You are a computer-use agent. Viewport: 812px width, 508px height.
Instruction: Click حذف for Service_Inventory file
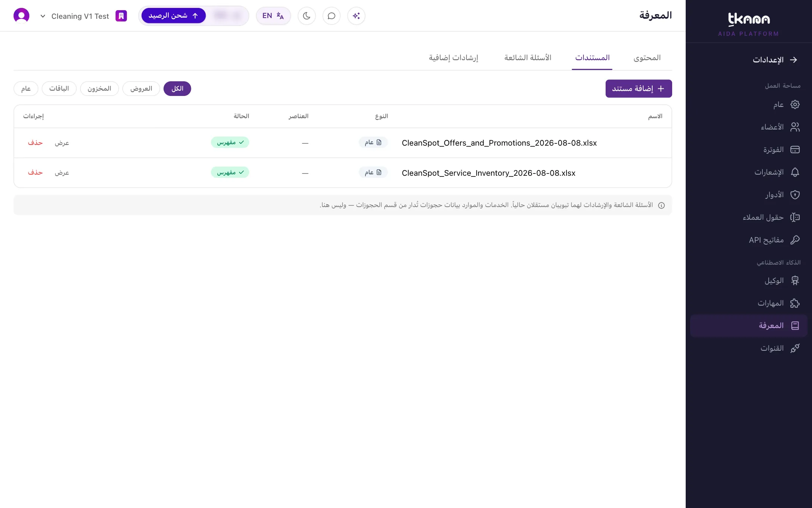tap(35, 173)
